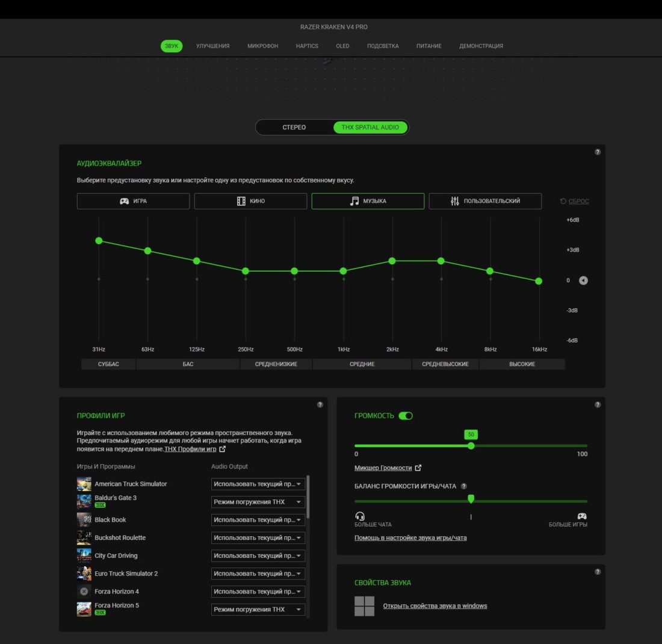Click the Buckshot Roulette game icon
This screenshot has height=644, width=662.
pyautogui.click(x=84, y=537)
